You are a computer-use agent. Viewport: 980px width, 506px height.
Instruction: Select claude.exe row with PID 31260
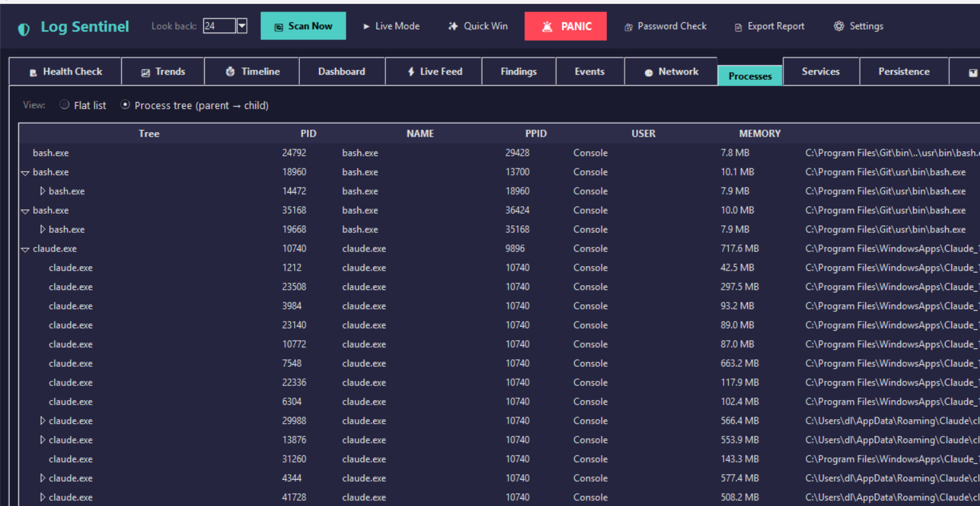499,459
